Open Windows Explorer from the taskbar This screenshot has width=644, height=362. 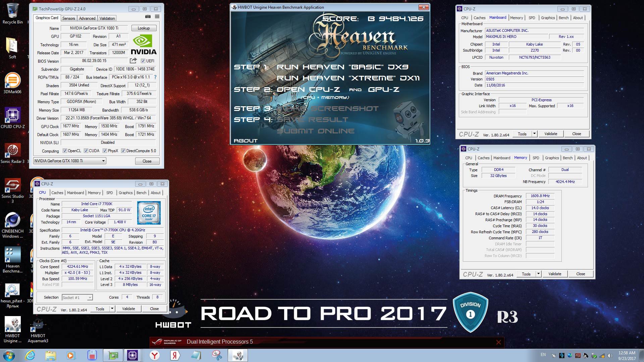[51, 355]
